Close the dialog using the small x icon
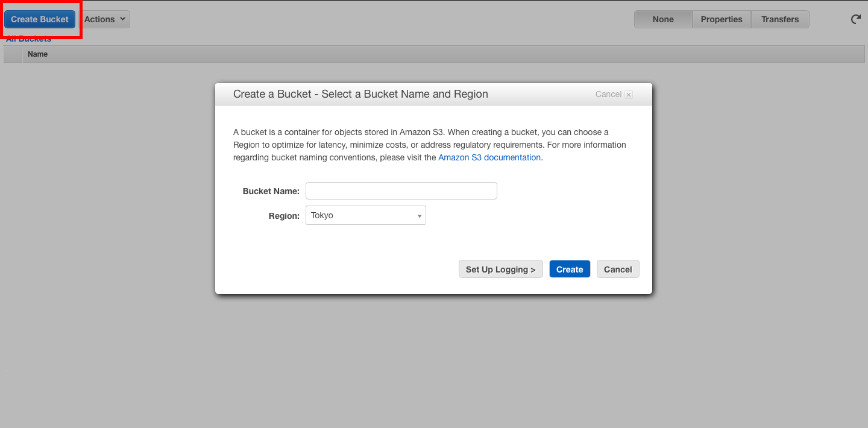The width and height of the screenshot is (868, 428). coord(629,95)
